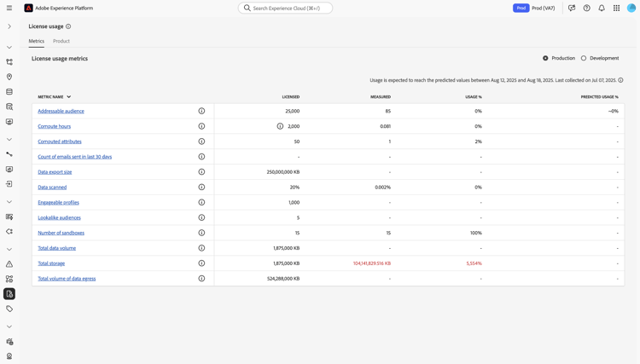The height and width of the screenshot is (364, 640).
Task: Show info for Data scanned metric
Action: point(201,187)
